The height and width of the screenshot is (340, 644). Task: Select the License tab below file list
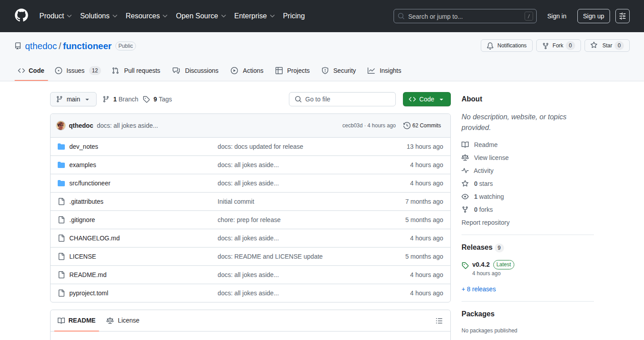pos(123,321)
